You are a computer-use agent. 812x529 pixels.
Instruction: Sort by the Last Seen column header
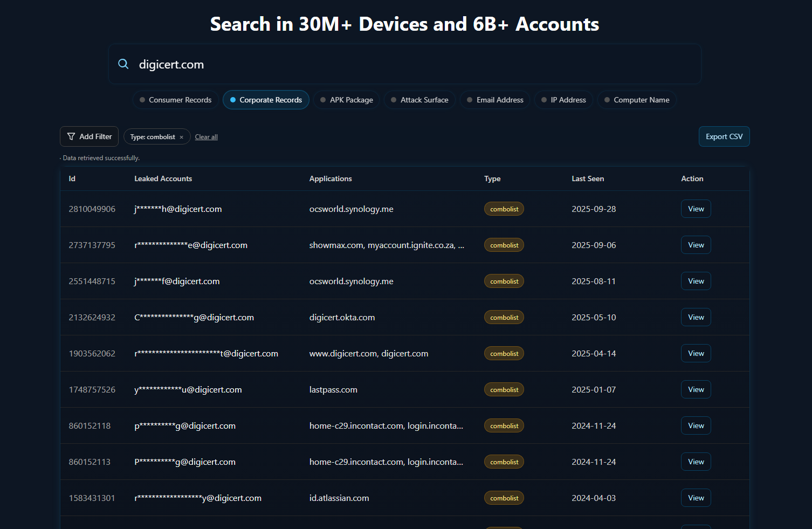587,179
